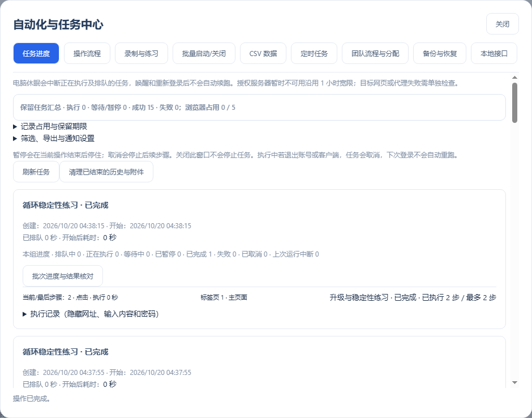Click first card title created at 04:38:15

tap(65, 205)
